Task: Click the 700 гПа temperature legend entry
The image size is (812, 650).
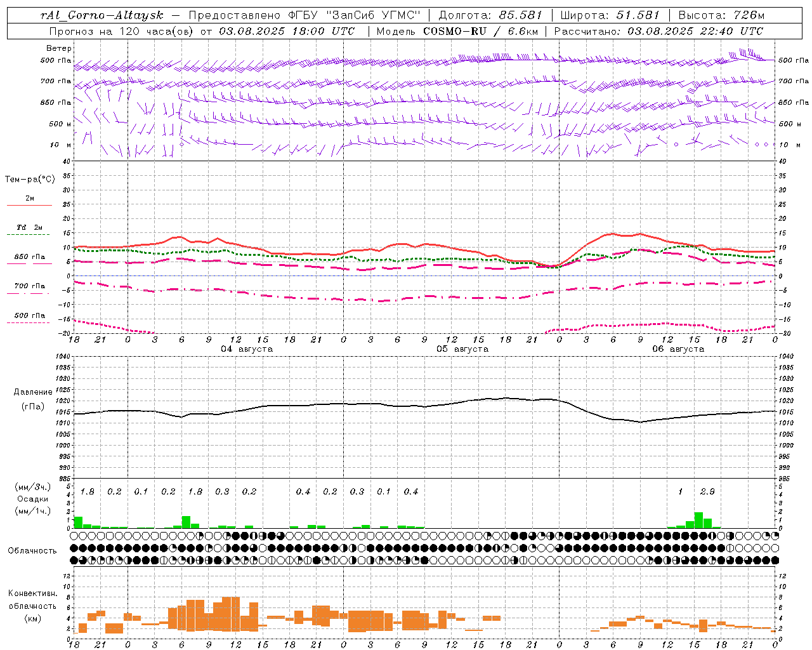Action: click(29, 286)
